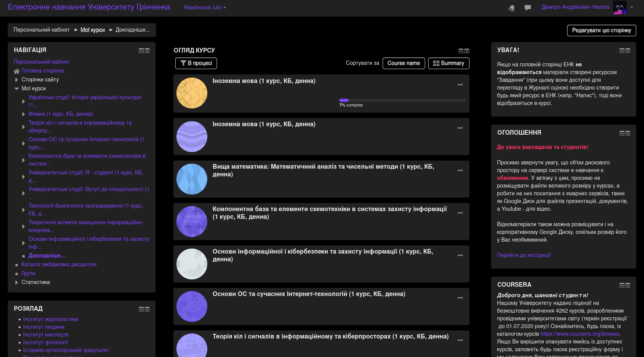This screenshot has height=357, width=644.
Task: Collapse the РОЗКЛАД block
Action: [x=141, y=309]
